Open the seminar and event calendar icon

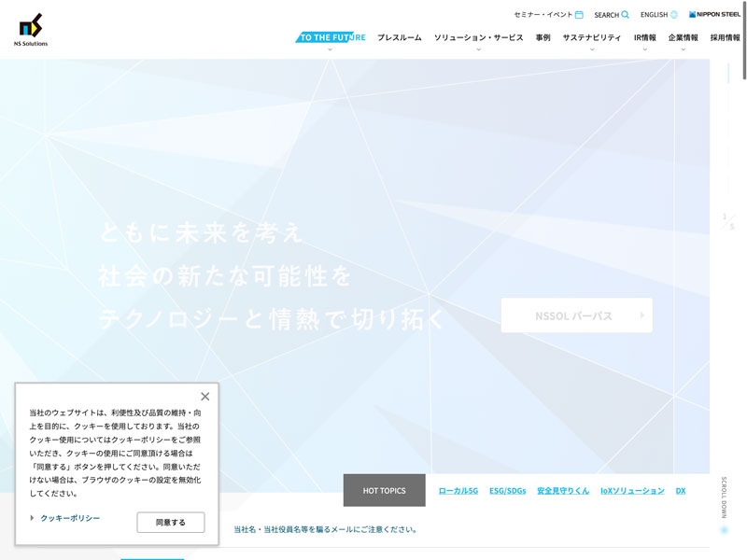(579, 15)
